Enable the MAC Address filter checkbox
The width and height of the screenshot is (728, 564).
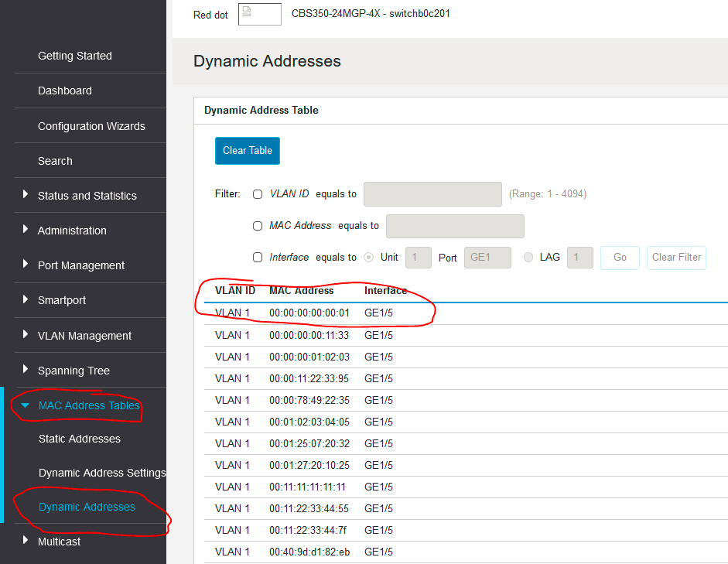(x=257, y=225)
